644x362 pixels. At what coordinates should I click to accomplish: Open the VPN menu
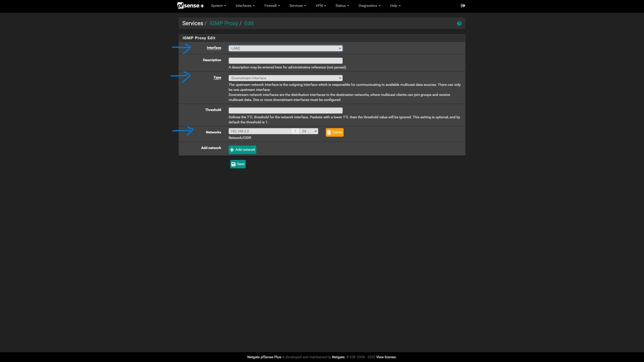320,6
